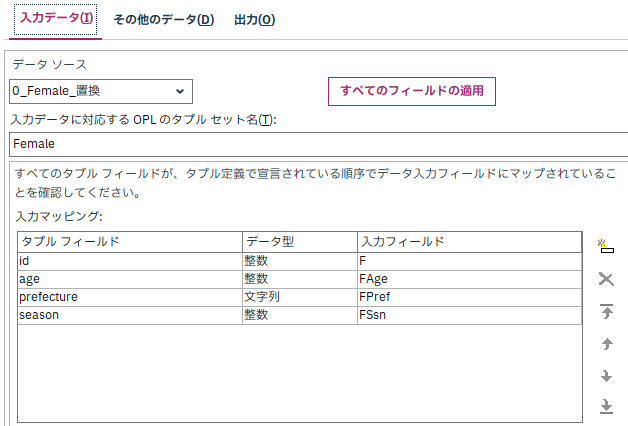Switch to the 出力 tab
The width and height of the screenshot is (628, 426).
coord(254,20)
